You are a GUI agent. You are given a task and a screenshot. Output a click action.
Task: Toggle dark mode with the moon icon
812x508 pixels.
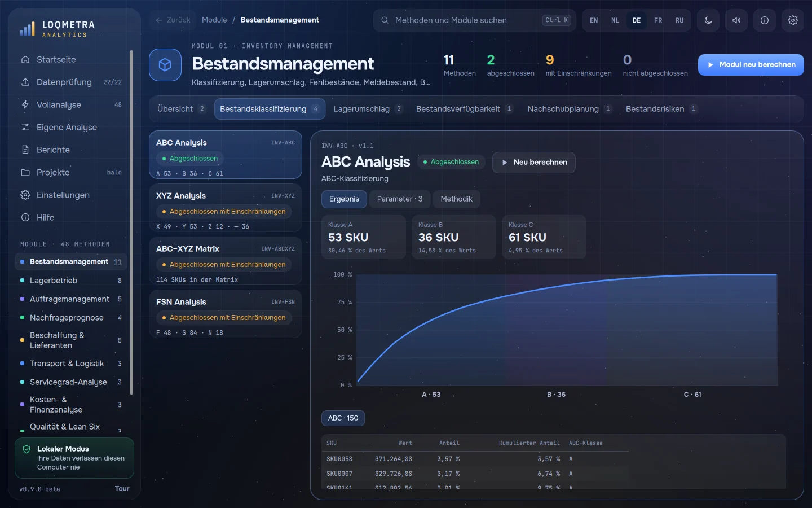coord(708,20)
